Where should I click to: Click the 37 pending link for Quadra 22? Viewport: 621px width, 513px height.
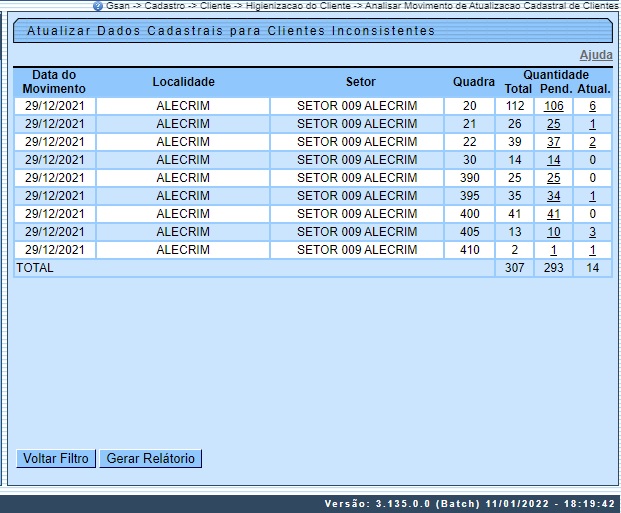click(x=553, y=142)
